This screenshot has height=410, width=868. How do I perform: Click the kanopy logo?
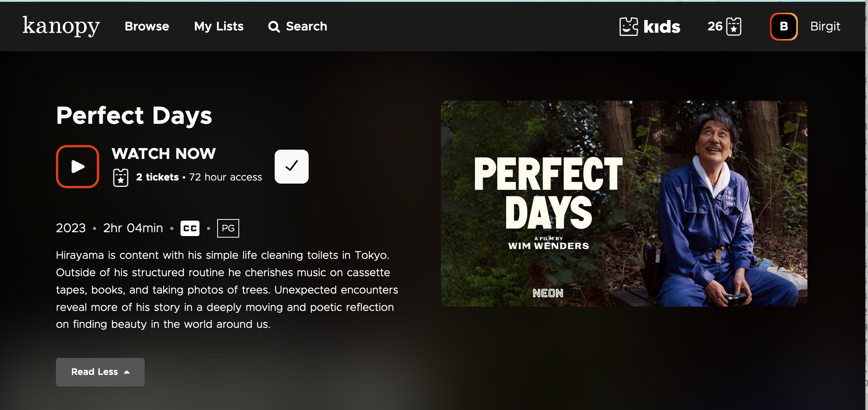(x=61, y=26)
